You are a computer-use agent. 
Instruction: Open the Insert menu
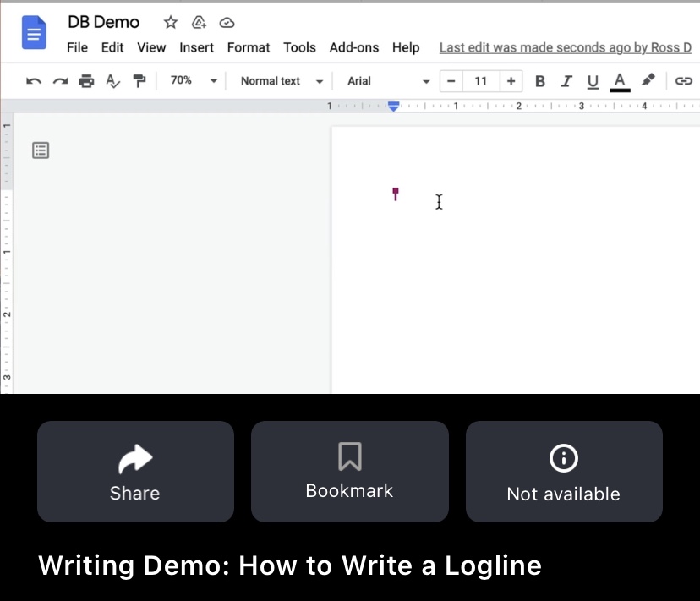click(196, 47)
